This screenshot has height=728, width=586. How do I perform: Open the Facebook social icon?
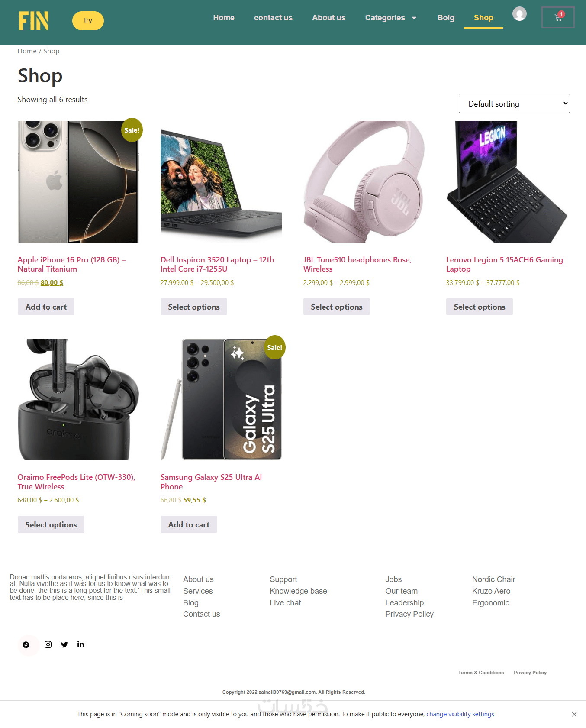pyautogui.click(x=26, y=645)
